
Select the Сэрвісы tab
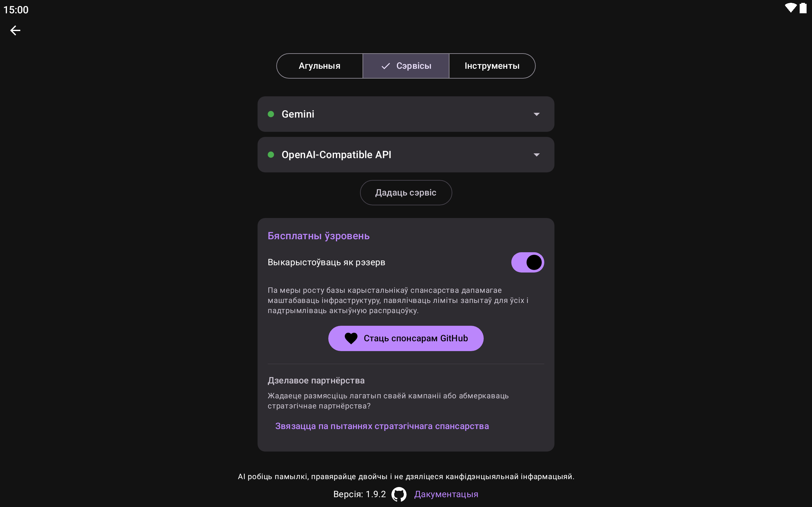413,66
